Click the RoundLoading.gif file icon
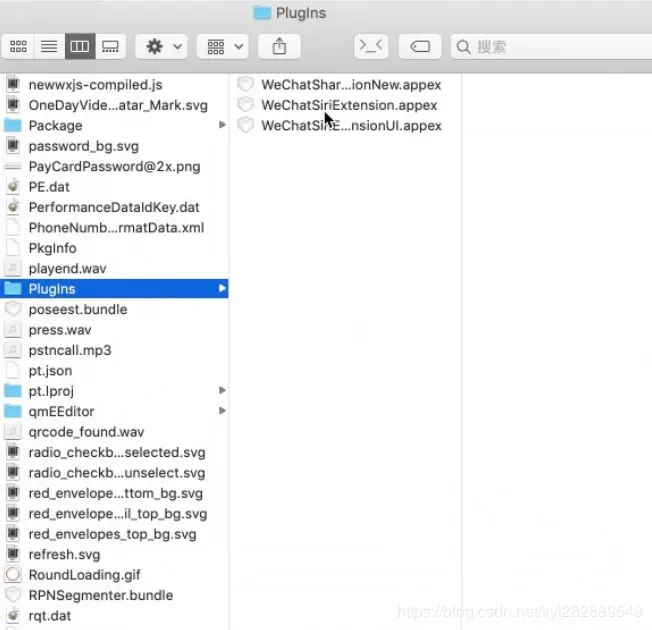The width and height of the screenshot is (652, 630). (13, 574)
